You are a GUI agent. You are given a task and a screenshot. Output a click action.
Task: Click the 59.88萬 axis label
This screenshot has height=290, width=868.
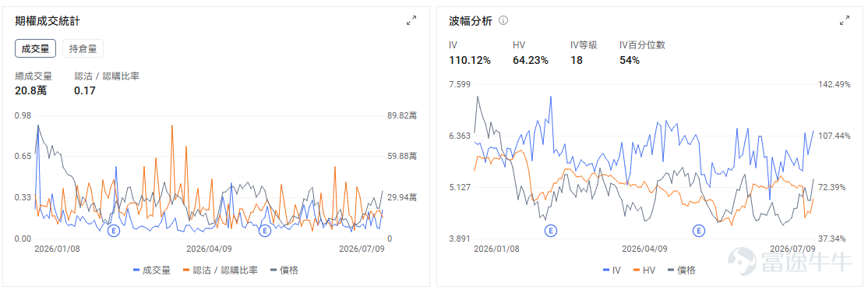(401, 157)
